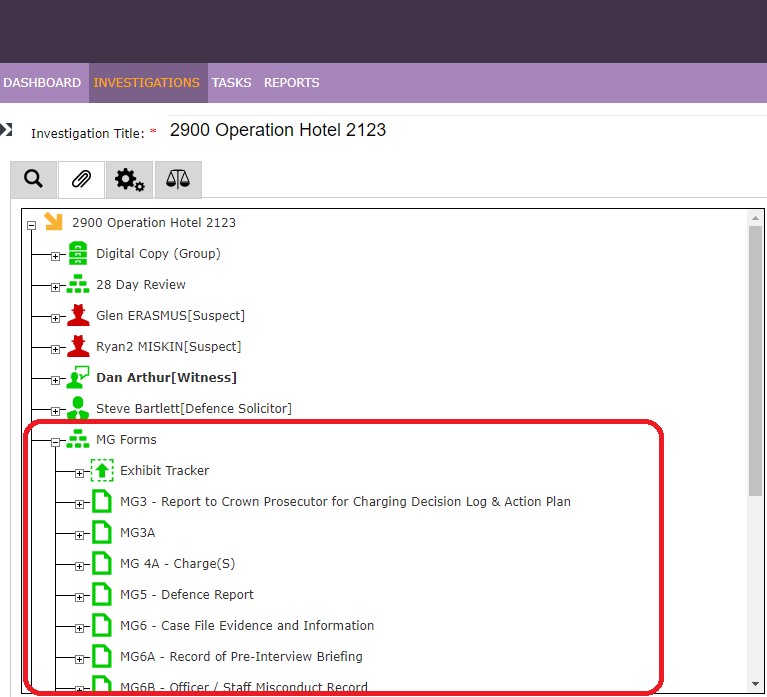Click the double-arrow panel toggle icon
The image size is (767, 697).
[x=6, y=130]
